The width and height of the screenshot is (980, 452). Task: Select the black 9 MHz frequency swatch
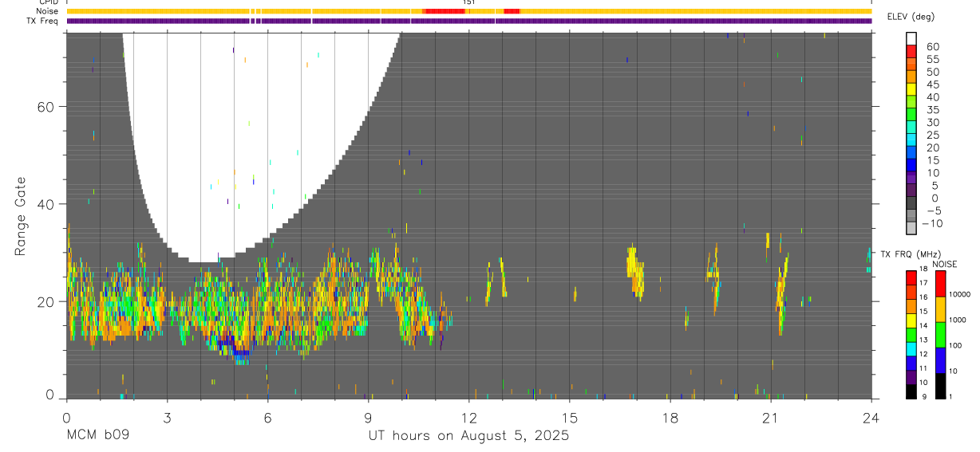(x=911, y=391)
